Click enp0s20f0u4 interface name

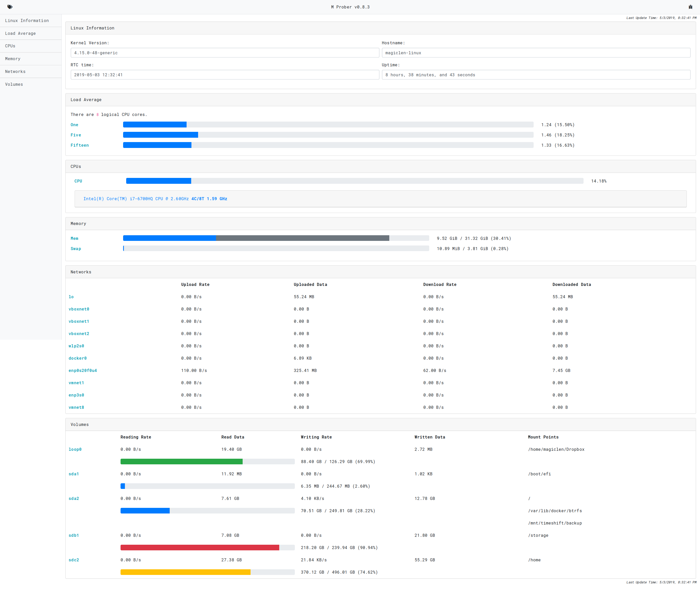tap(83, 371)
